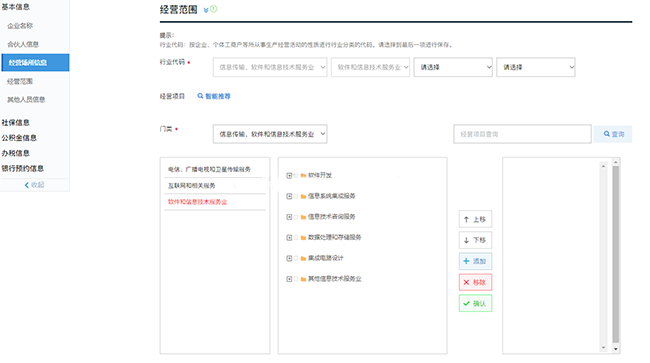Open the 门类 category dropdown
The width and height of the screenshot is (650, 363).
[x=270, y=134]
